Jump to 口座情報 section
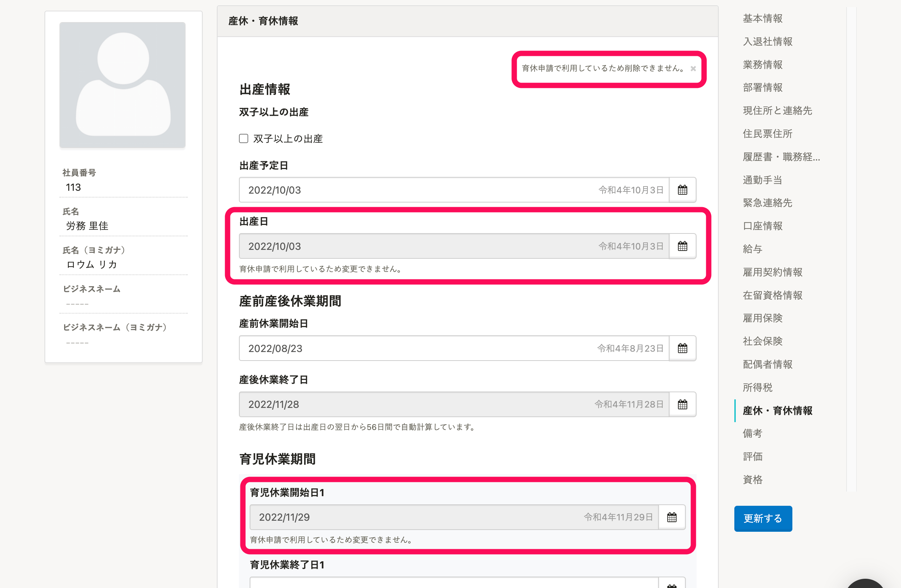 coord(762,226)
